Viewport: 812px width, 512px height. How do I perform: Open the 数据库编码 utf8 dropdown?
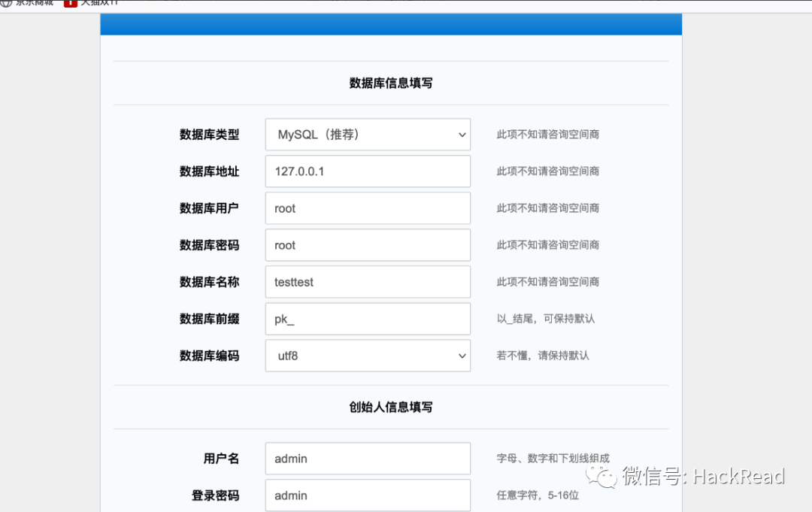click(x=368, y=356)
